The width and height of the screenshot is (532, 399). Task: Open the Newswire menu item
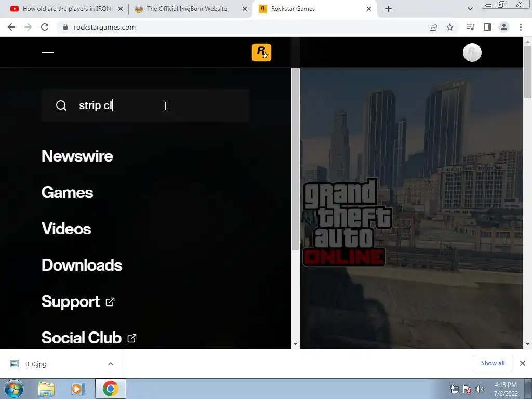click(77, 156)
